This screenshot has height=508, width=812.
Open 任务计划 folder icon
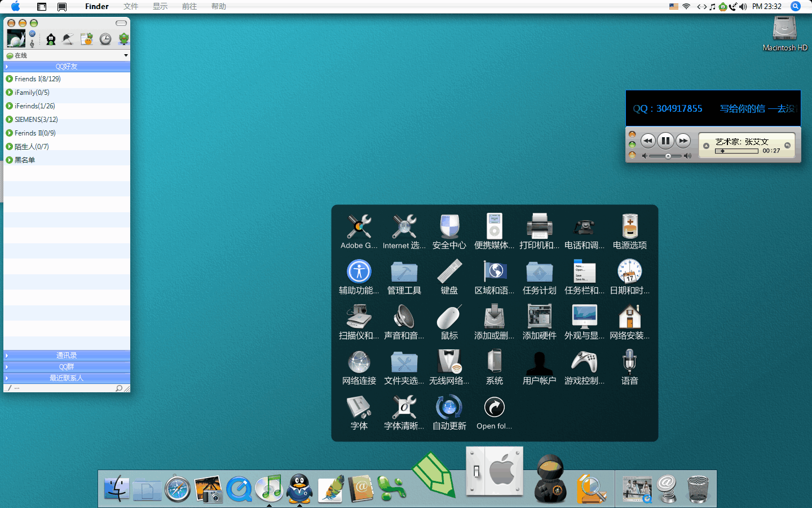pyautogui.click(x=540, y=271)
